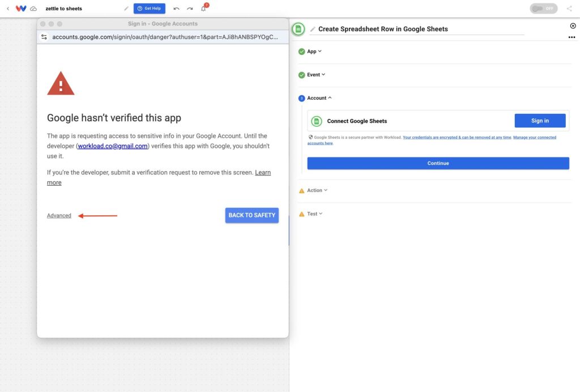This screenshot has width=580, height=392.
Task: Click the back chevron in top bar
Action: (x=8, y=8)
